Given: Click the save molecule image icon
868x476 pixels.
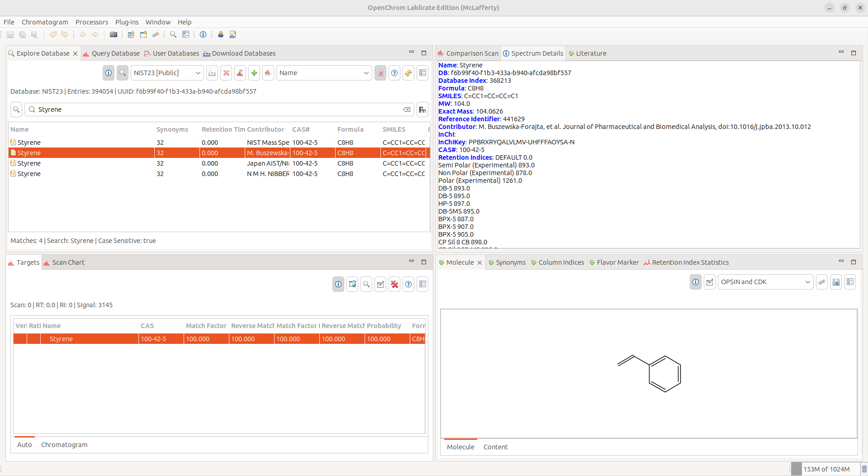Looking at the screenshot, I should (836, 282).
